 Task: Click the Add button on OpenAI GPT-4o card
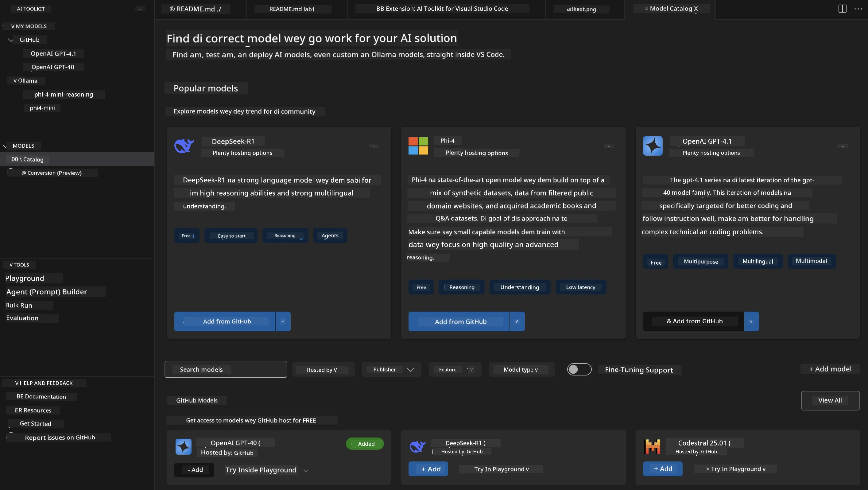click(x=194, y=470)
